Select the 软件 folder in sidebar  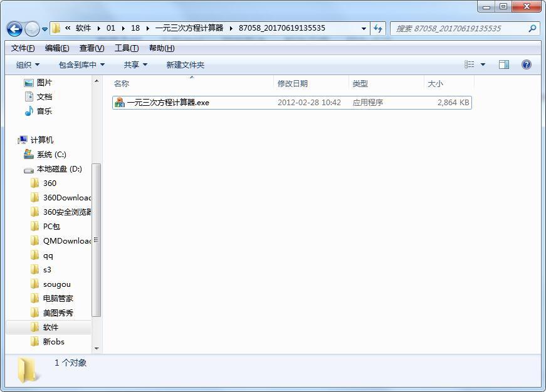pos(48,327)
